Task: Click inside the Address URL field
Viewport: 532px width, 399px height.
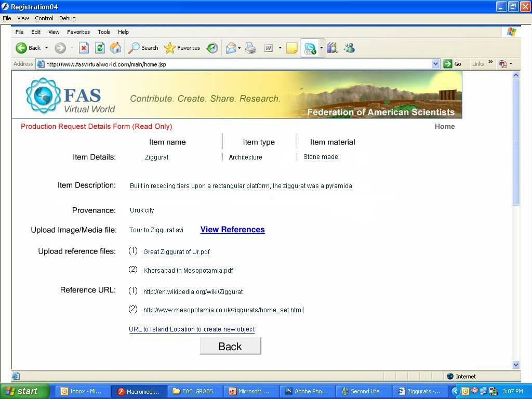Action: (x=238, y=64)
